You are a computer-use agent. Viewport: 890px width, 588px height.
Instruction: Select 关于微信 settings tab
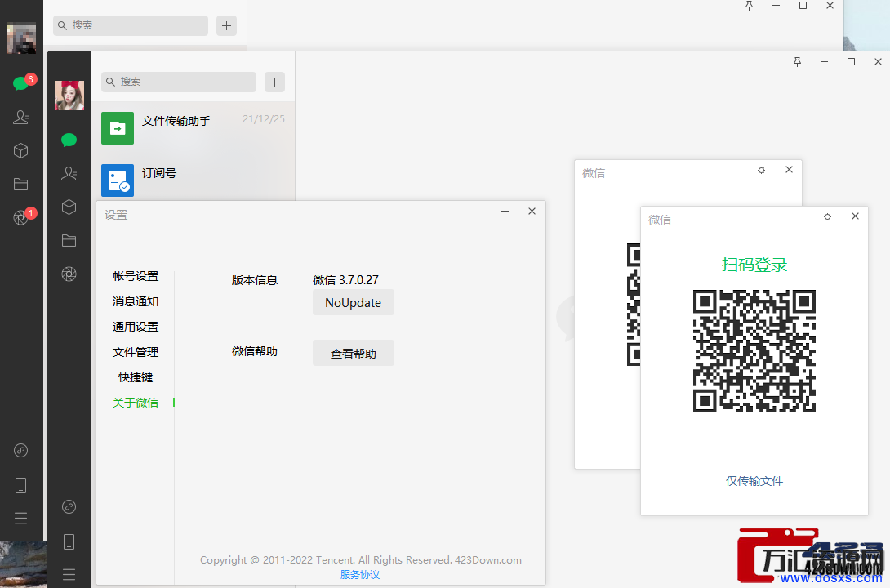pyautogui.click(x=136, y=403)
